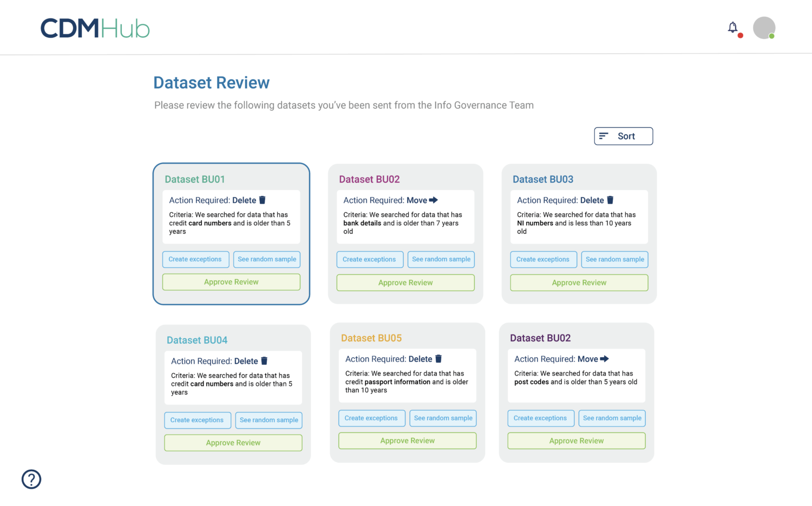Click the trash icon on Dataset BU03
The height and width of the screenshot is (506, 812).
click(x=610, y=200)
